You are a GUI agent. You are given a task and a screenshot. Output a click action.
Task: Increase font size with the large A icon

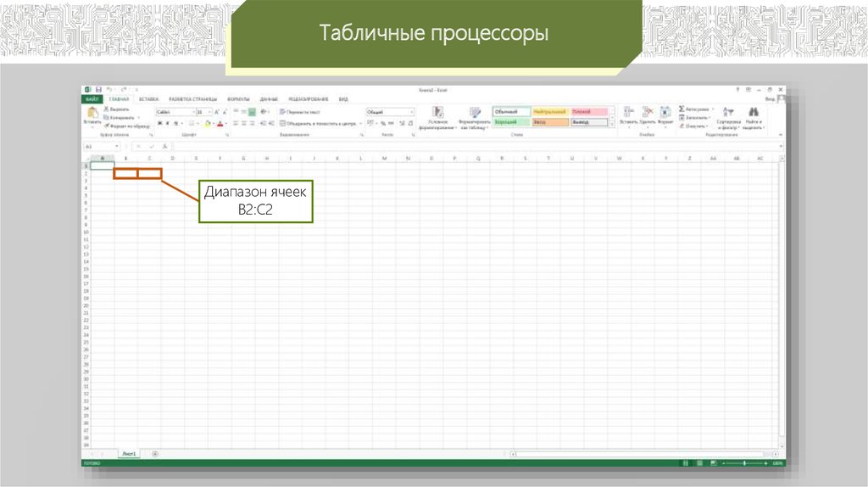[x=216, y=112]
